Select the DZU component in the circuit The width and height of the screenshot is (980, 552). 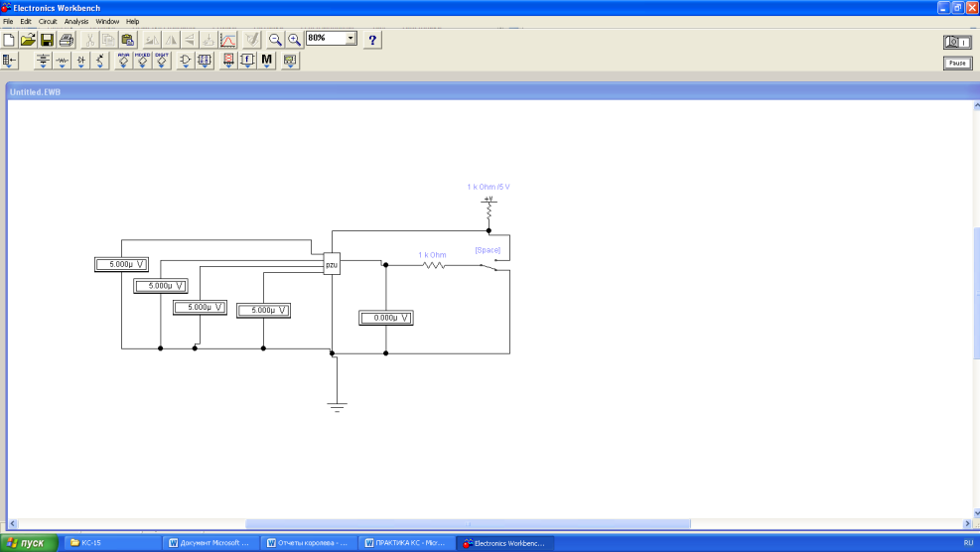click(x=332, y=265)
